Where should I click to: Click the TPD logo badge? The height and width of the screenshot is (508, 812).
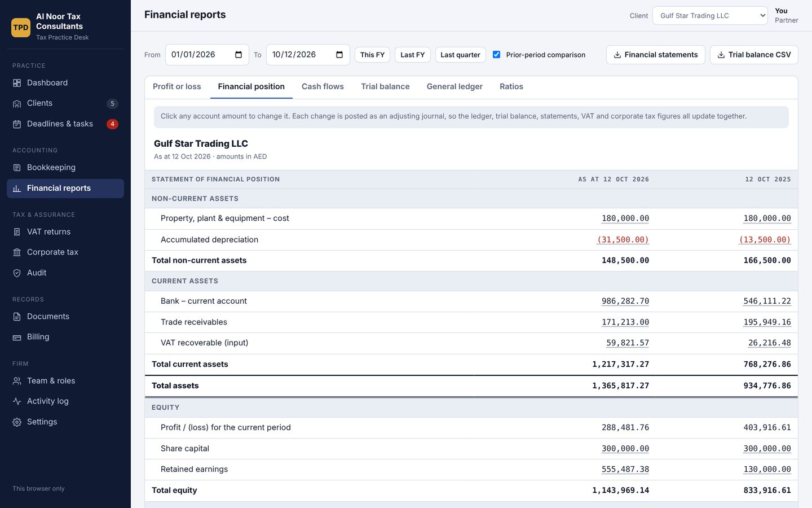click(21, 27)
